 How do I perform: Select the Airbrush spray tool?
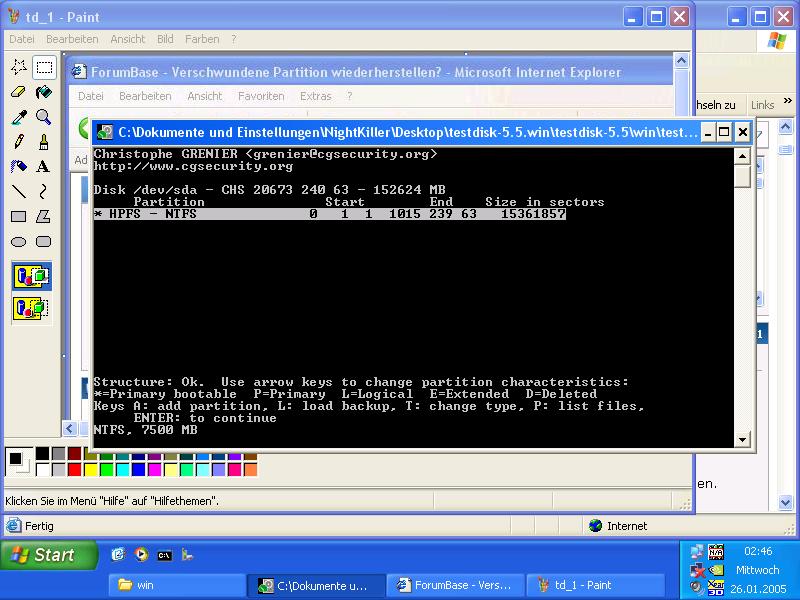[x=19, y=166]
